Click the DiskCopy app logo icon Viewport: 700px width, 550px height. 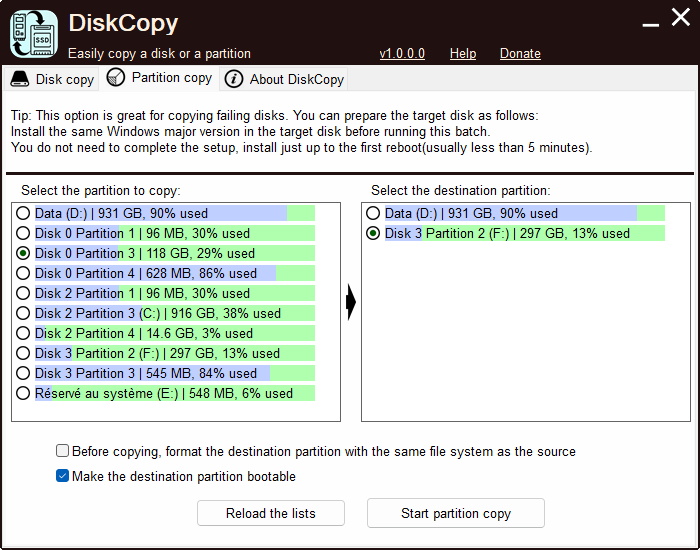click(x=34, y=34)
